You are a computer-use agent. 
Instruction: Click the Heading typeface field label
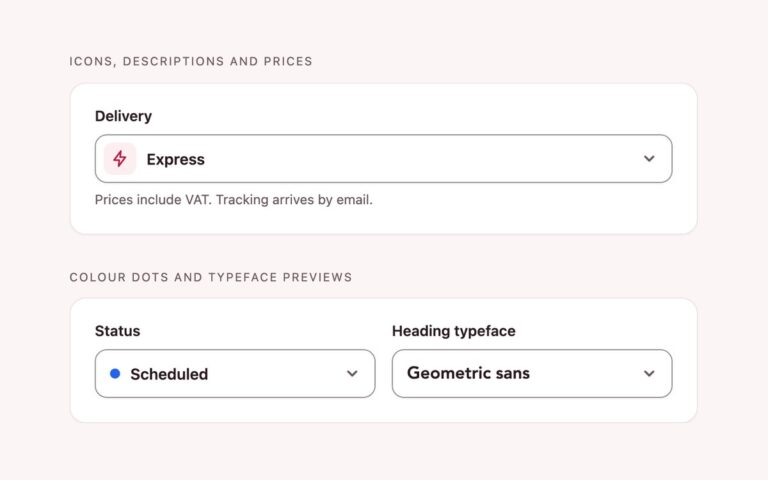[x=454, y=331]
